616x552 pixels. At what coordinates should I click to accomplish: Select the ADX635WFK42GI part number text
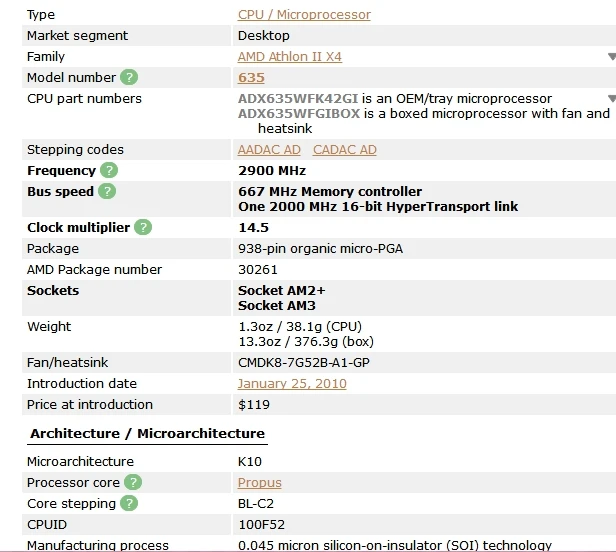[298, 98]
